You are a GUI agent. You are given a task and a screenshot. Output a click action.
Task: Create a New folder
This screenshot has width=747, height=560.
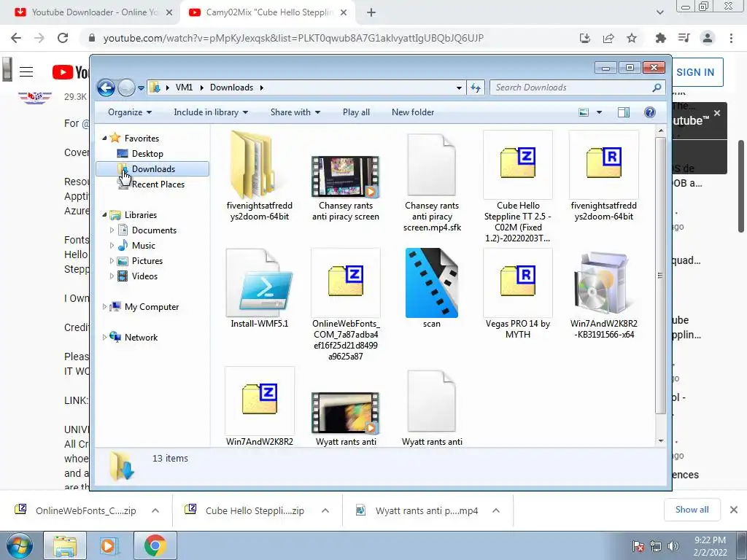(413, 112)
